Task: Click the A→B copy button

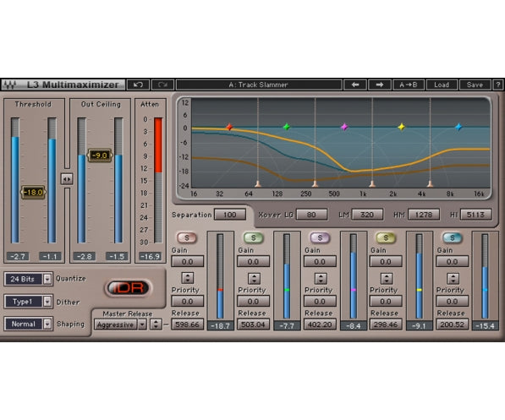Action: [409, 85]
